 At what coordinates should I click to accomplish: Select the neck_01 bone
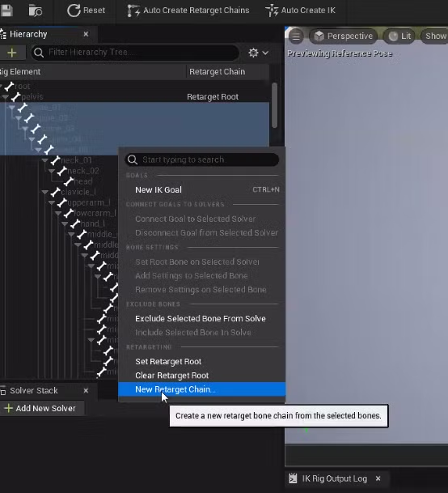pos(76,160)
